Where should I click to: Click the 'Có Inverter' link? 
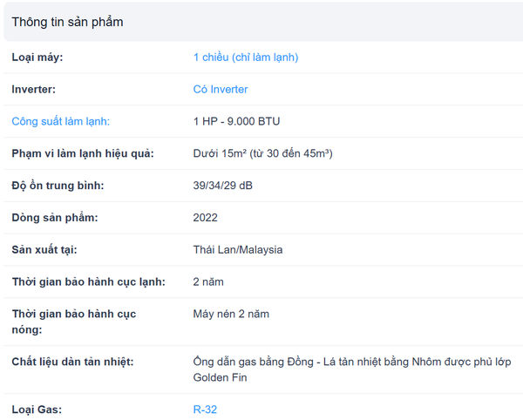(x=221, y=90)
